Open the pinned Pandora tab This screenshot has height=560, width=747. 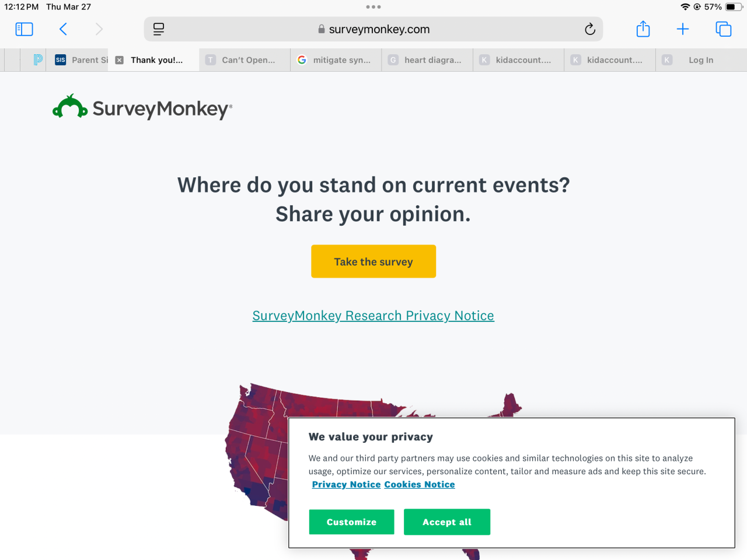(38, 60)
